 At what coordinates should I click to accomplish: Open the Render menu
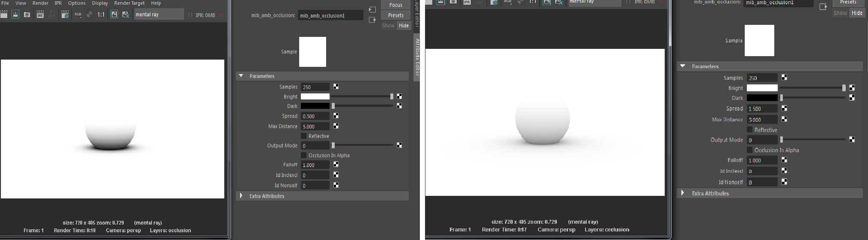click(x=40, y=3)
